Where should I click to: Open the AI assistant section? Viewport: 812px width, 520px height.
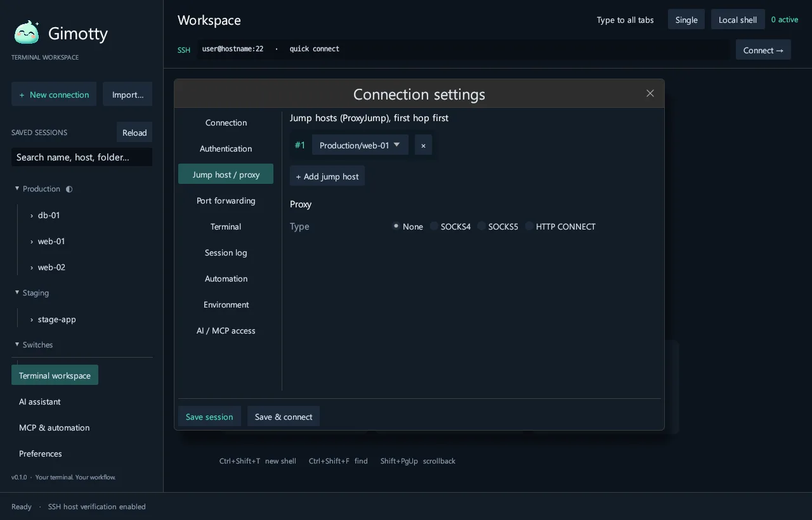coord(40,401)
